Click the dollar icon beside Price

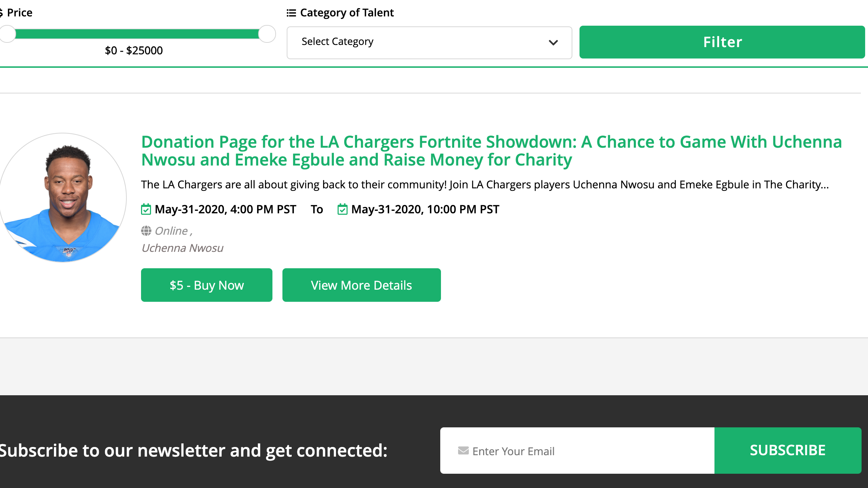(1, 13)
